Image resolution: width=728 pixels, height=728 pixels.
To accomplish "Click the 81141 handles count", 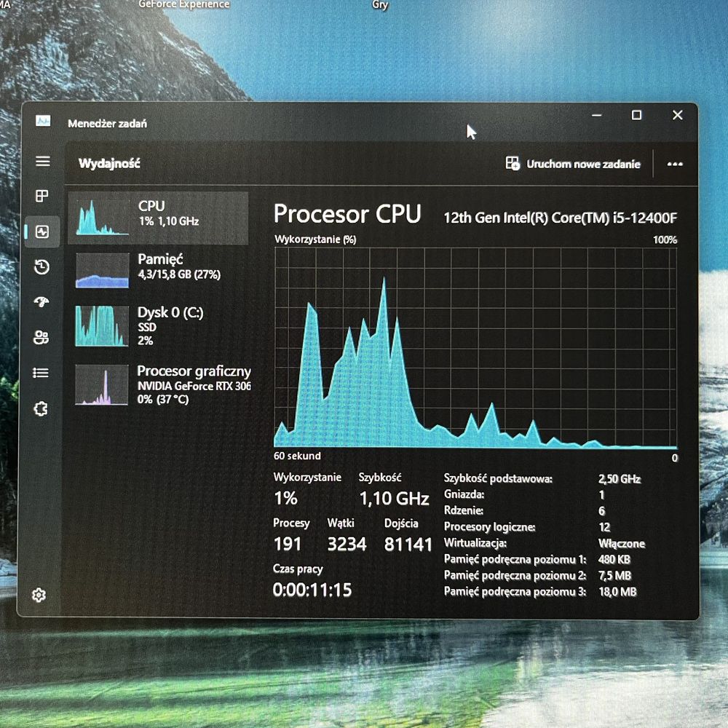I will tap(408, 545).
